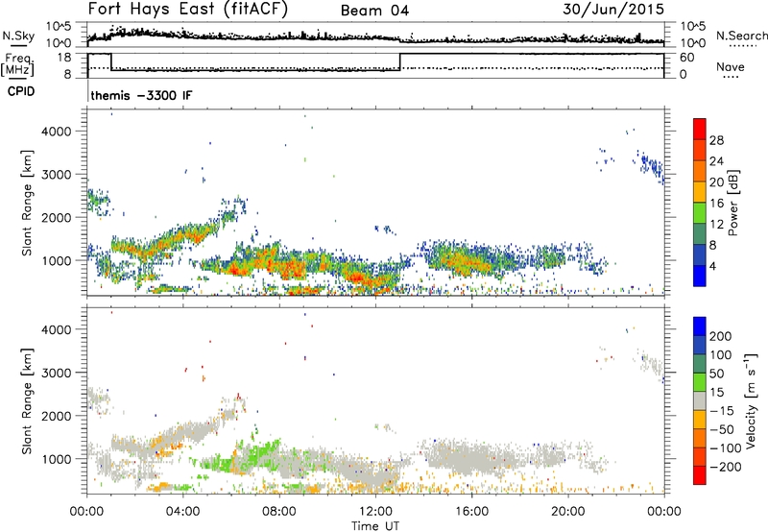This screenshot has width=768, height=532.
Task: Click the 'N.Sky' legend label
Action: (x=18, y=36)
